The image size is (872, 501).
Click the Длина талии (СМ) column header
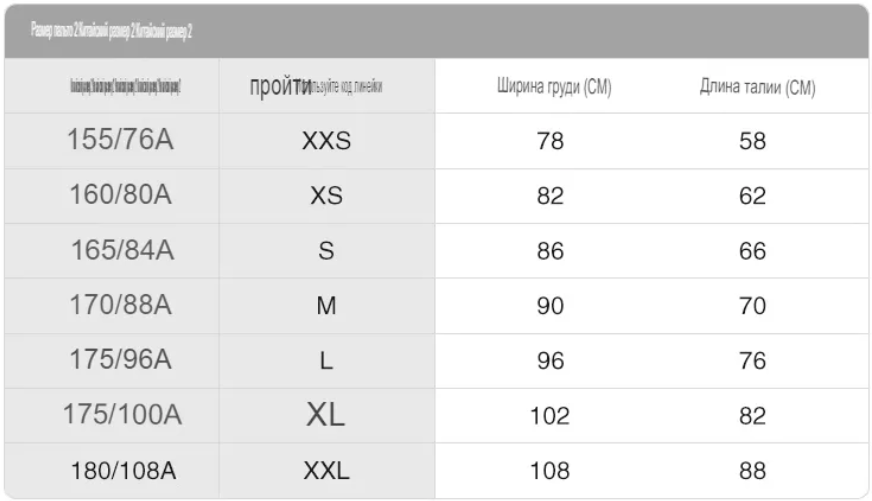click(757, 87)
